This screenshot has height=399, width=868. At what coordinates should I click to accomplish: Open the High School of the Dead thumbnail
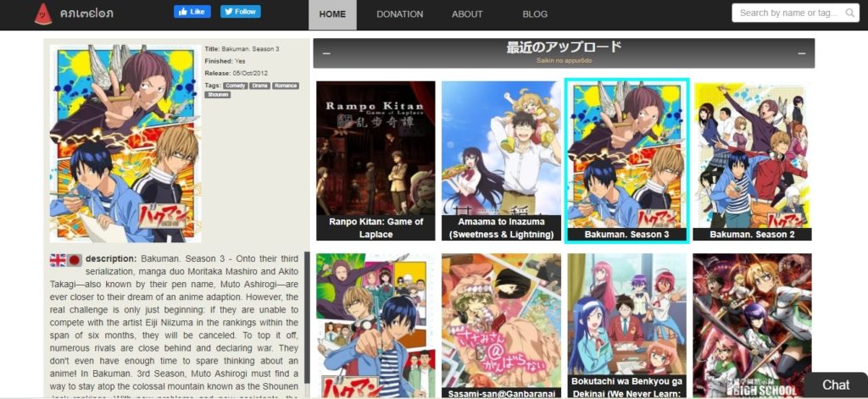(753, 326)
